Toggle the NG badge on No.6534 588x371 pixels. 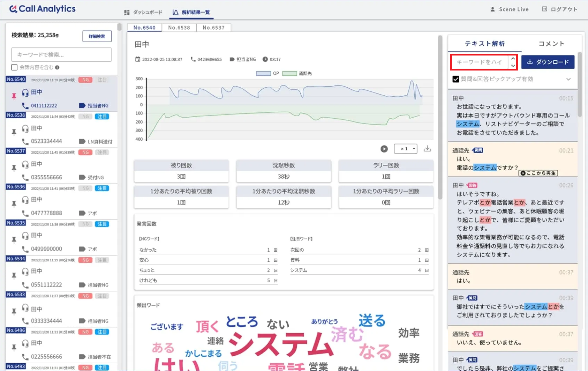click(x=85, y=260)
